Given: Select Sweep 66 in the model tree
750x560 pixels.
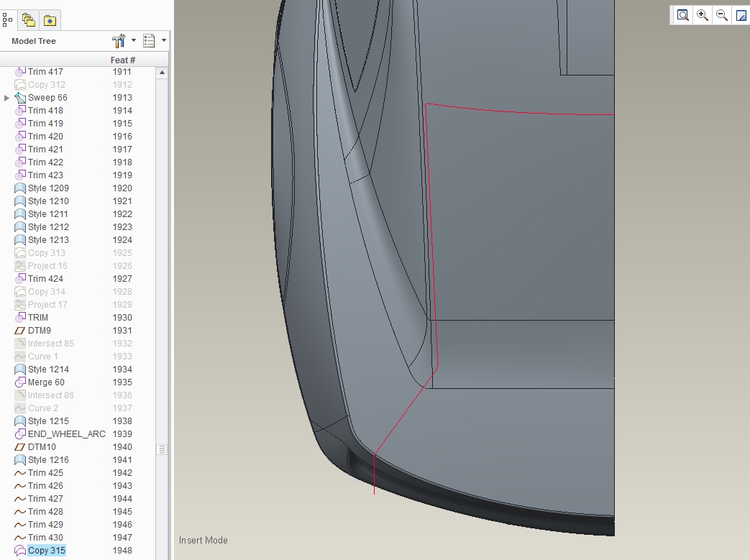Looking at the screenshot, I should [47, 98].
